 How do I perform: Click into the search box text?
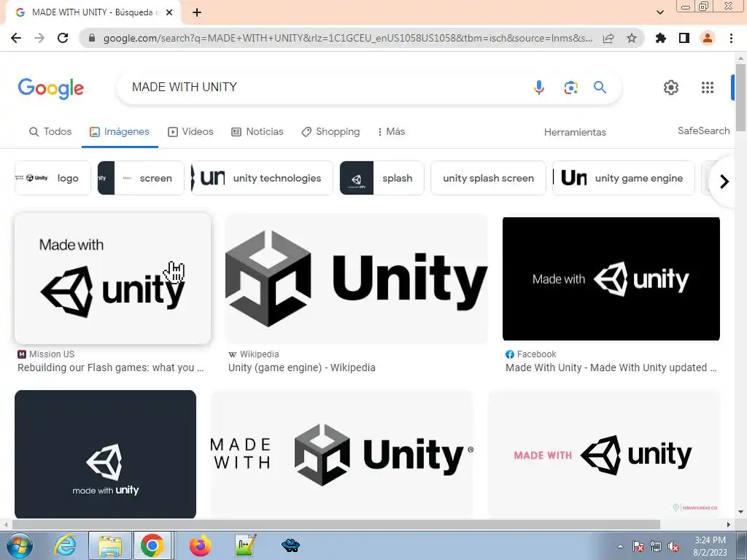[x=185, y=87]
